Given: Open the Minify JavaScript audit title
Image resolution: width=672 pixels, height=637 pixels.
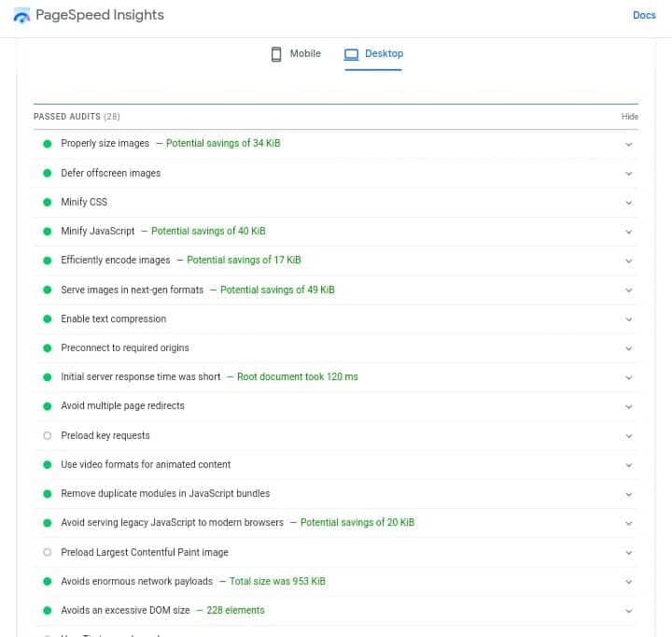Looking at the screenshot, I should click(98, 232).
